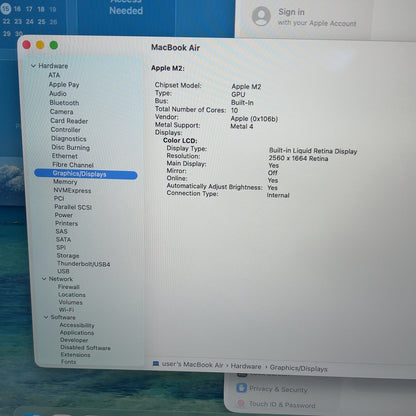Open the Wi-Fi network entry
Image resolution: width=416 pixels, height=416 pixels.
point(67,310)
